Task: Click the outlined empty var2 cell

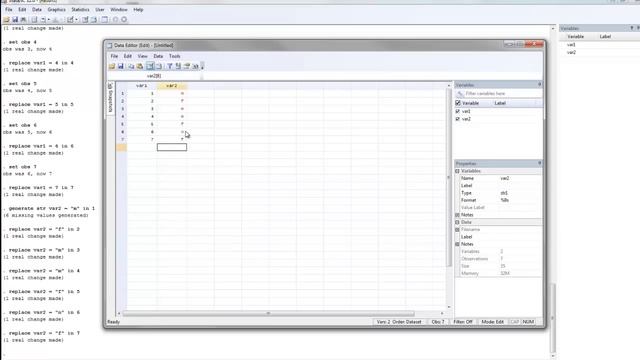Action: [172, 147]
